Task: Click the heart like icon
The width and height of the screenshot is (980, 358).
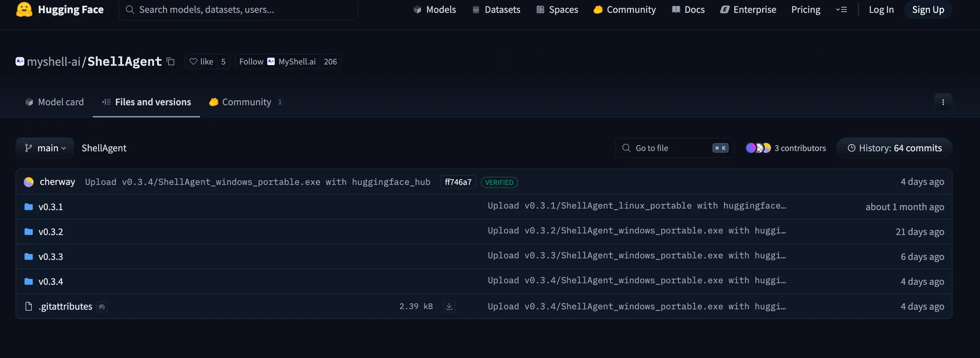Action: click(193, 62)
